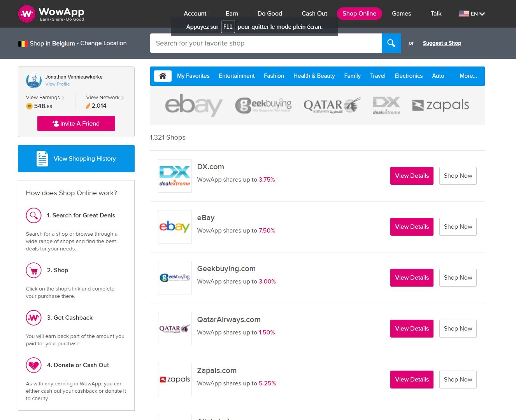The width and height of the screenshot is (516, 420).
Task: Open the Games menu
Action: [x=402, y=14]
